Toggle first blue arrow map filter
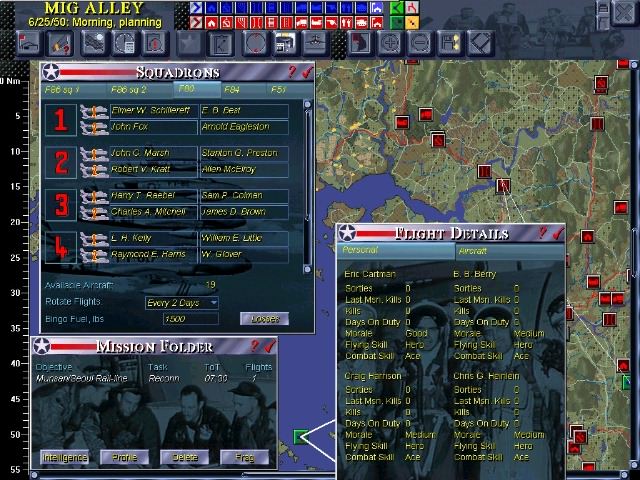The height and width of the screenshot is (480, 640). (196, 8)
